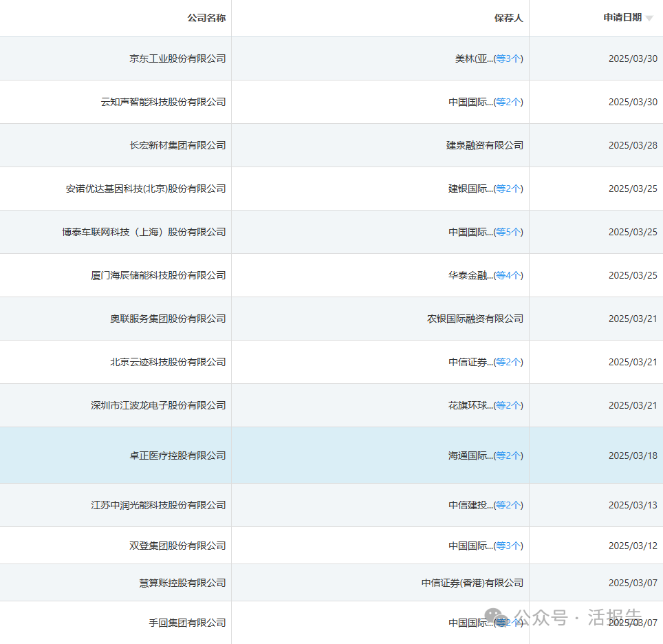Select sponsor 农银国际融资有限公司

tap(475, 319)
